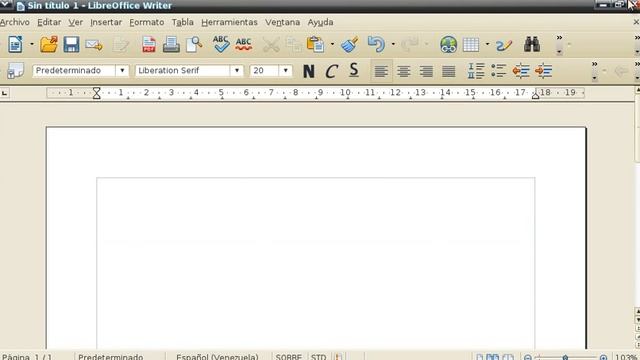This screenshot has width=640, height=360.
Task: Toggle bulleted list
Action: pos(498,71)
